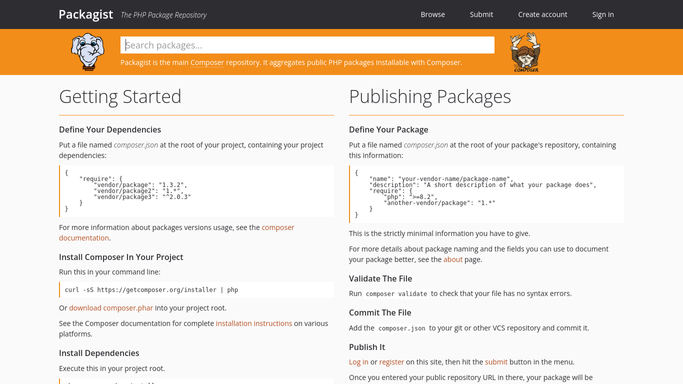Follow the Composer link in banner text
The image size is (683, 384).
tap(207, 62)
